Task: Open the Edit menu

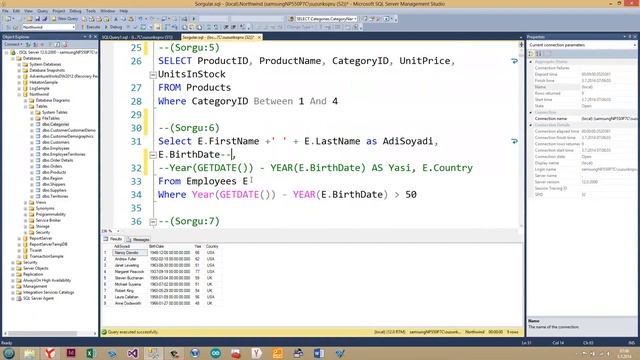Action: pos(16,11)
